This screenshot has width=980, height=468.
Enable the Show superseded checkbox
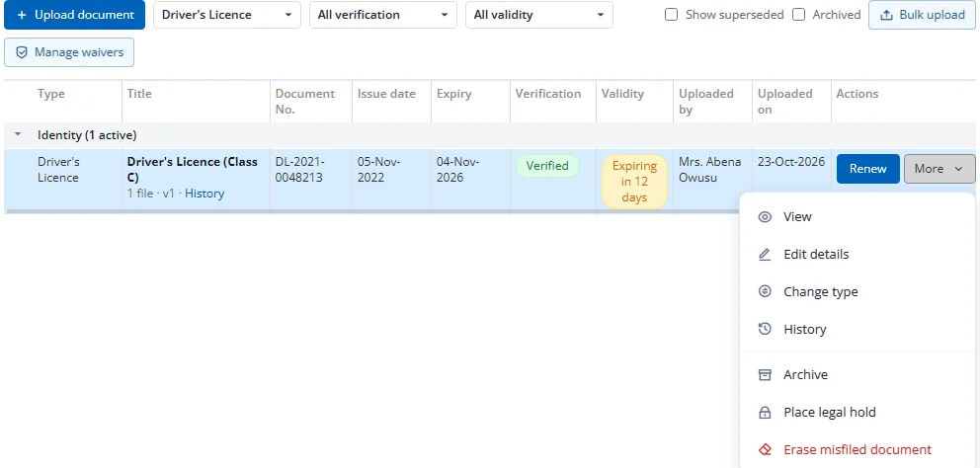(x=671, y=15)
